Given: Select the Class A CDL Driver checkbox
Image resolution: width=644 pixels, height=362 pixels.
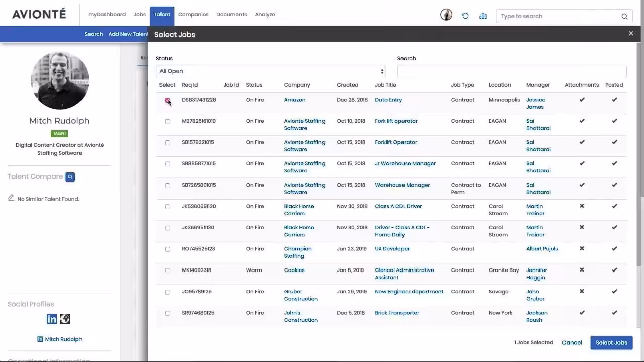Looking at the screenshot, I should coord(168,207).
